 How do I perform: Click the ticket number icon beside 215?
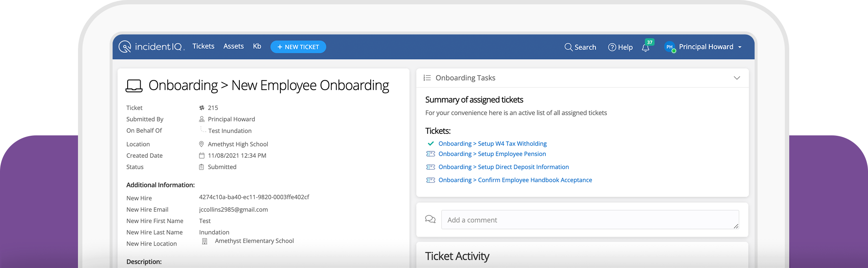[x=202, y=108]
